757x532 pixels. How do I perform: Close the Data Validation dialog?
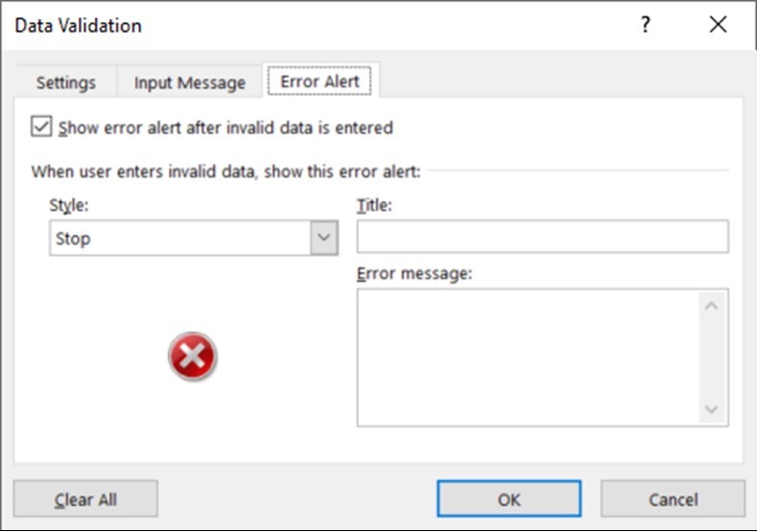pos(718,26)
